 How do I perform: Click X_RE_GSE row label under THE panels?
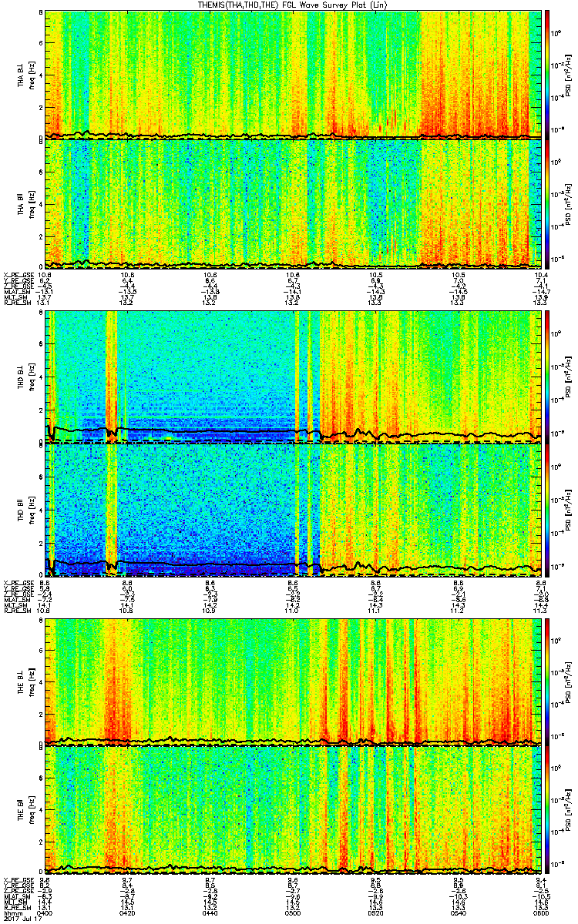pyautogui.click(x=18, y=879)
